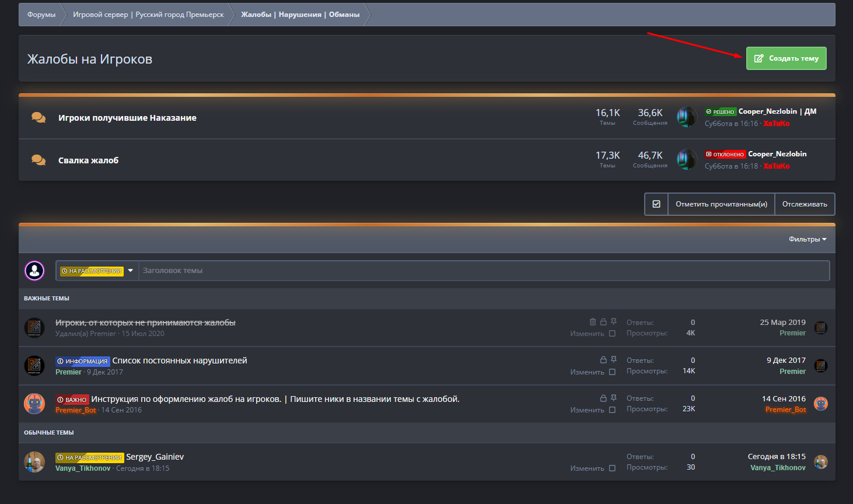Click the Заголовок темы input field
Image resolution: width=853 pixels, height=504 pixels.
point(483,271)
